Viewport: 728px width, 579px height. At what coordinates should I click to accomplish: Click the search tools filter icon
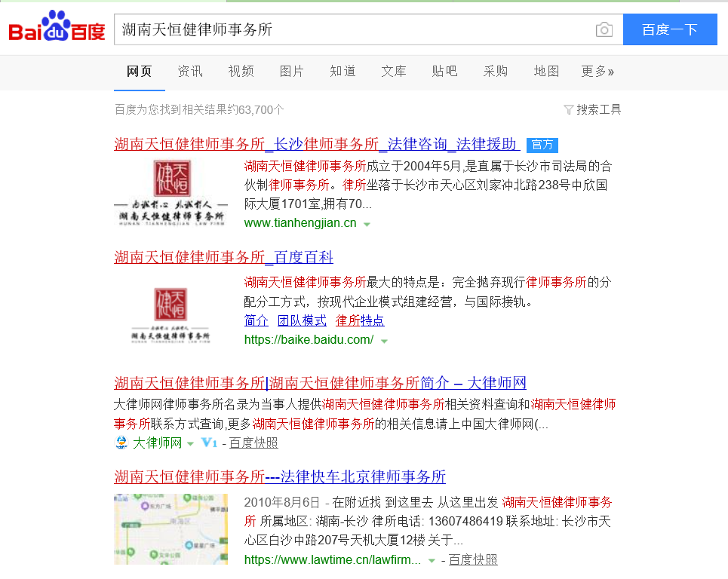pyautogui.click(x=569, y=110)
